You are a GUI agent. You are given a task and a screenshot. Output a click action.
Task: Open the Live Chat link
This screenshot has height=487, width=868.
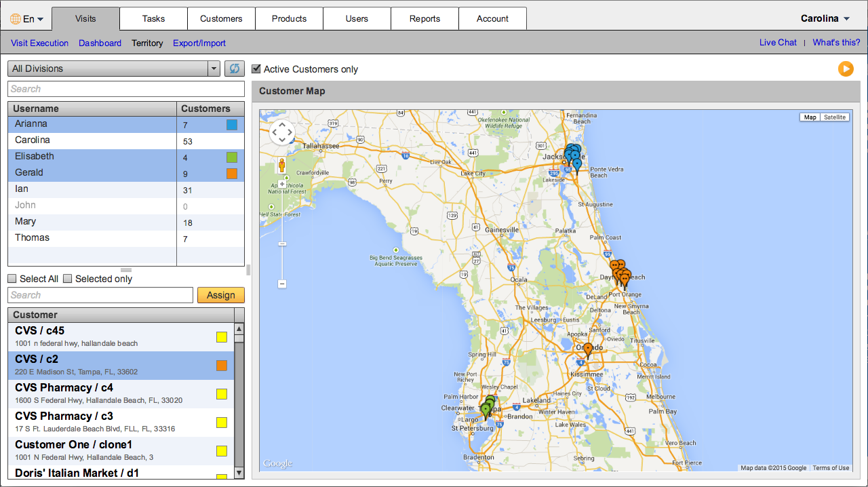tap(777, 43)
